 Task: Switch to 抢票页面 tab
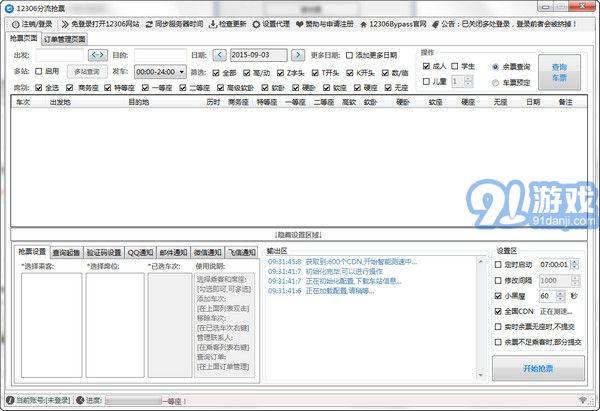pyautogui.click(x=24, y=38)
